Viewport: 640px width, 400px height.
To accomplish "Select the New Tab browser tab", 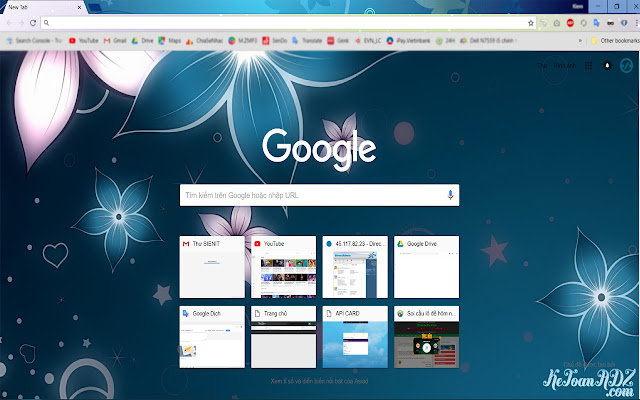I will pos(43,7).
